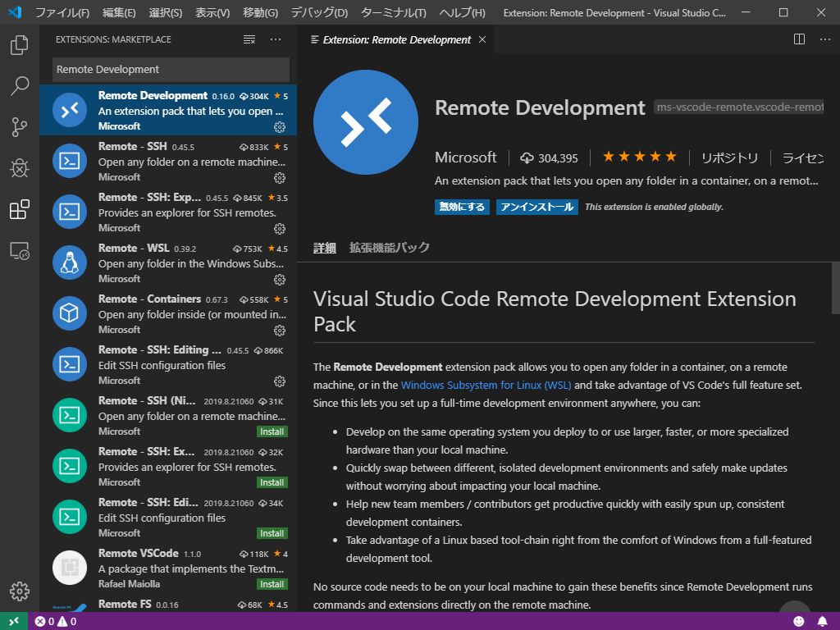The width and height of the screenshot is (840, 630).
Task: Switch to the 拡張機能パック tab
Action: 390,248
